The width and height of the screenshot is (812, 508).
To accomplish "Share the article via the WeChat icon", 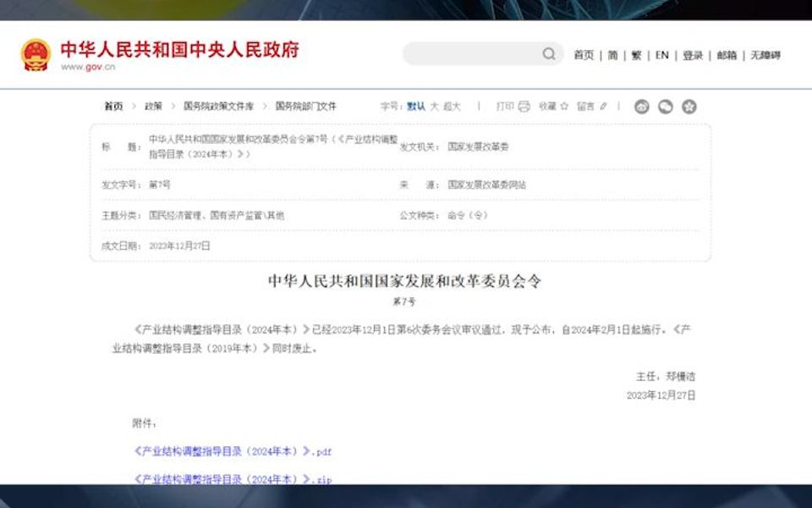I will 666,105.
